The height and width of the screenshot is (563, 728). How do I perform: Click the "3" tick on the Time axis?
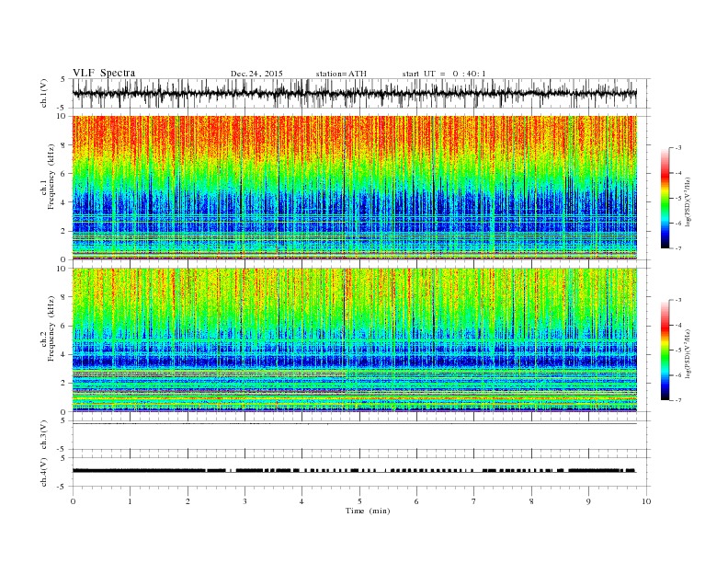click(x=245, y=501)
